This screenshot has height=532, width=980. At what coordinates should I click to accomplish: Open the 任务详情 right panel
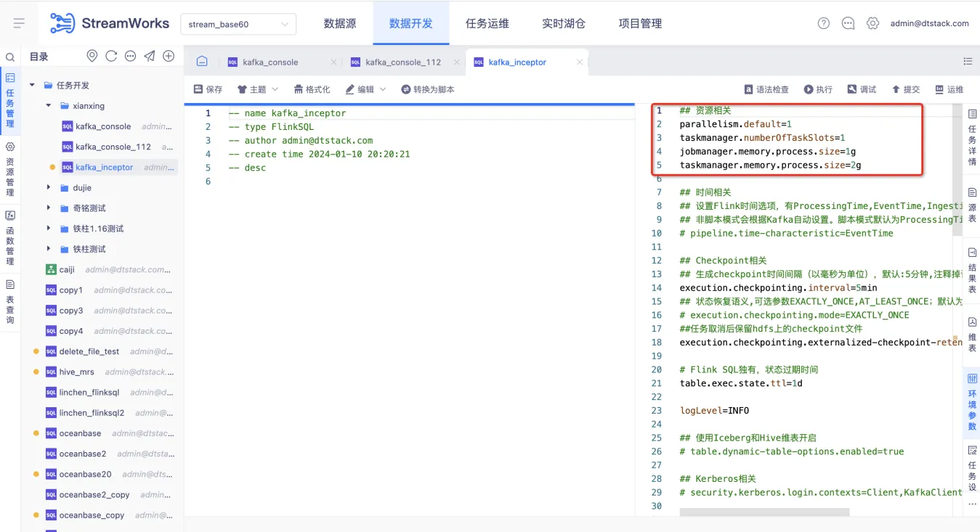pos(972,138)
